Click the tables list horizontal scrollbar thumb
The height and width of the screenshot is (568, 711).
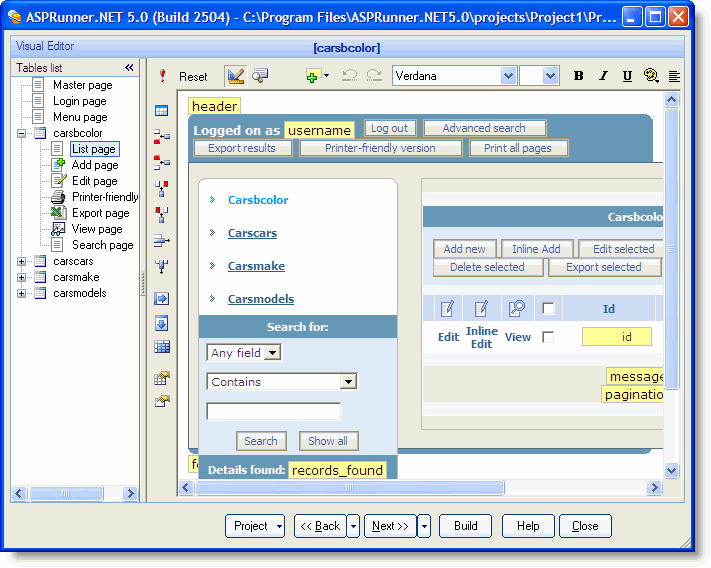click(66, 493)
